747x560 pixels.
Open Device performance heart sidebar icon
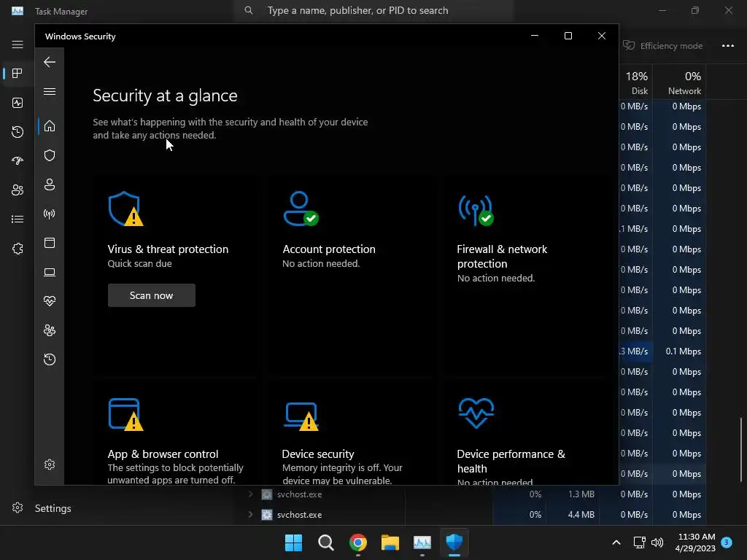(50, 301)
